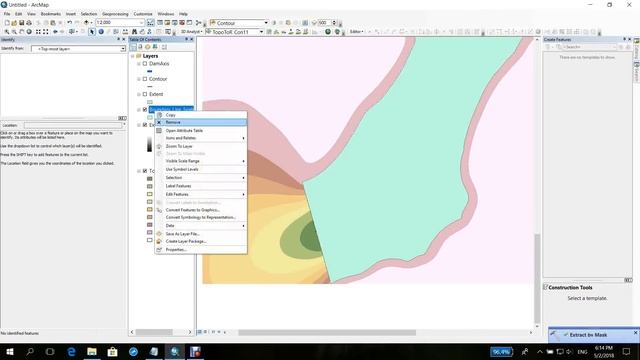Expand the Contour layer node

coord(139,79)
